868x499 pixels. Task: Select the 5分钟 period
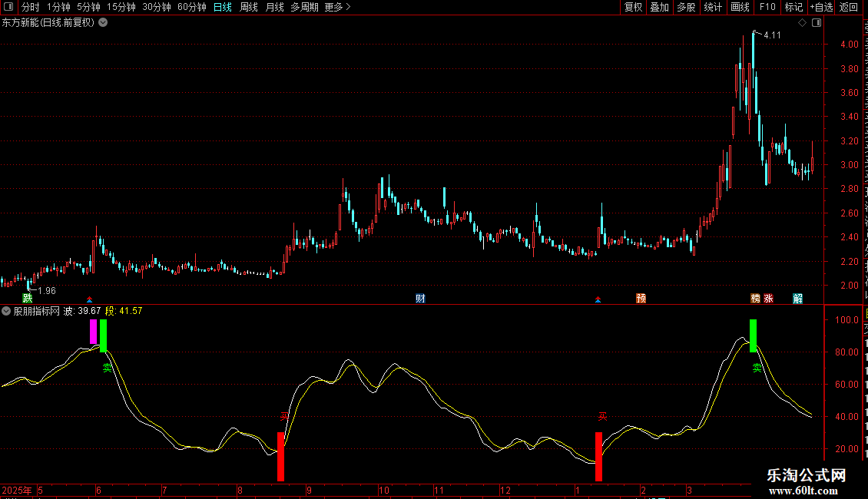(88, 7)
